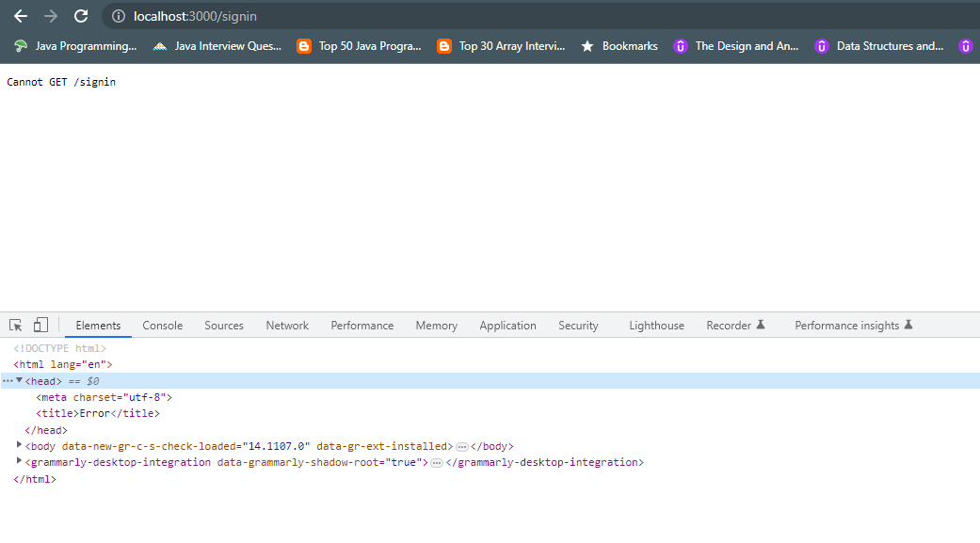Click the site information icon in address bar

[x=119, y=16]
